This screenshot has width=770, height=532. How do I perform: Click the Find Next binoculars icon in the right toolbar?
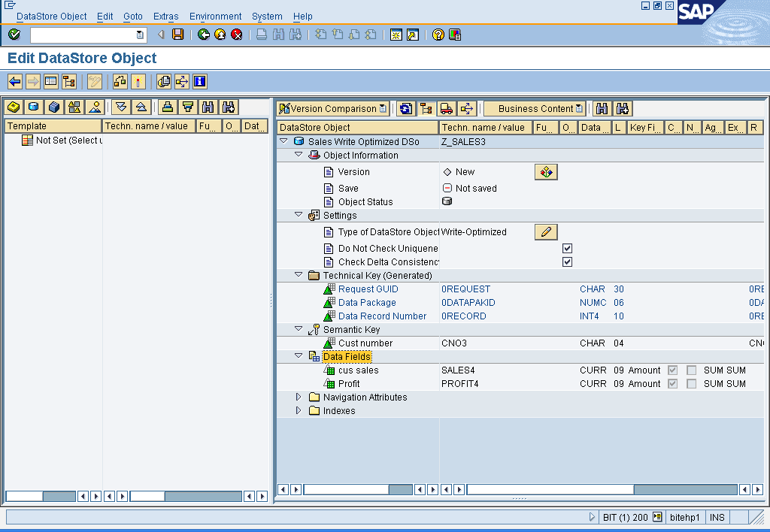pyautogui.click(x=623, y=108)
